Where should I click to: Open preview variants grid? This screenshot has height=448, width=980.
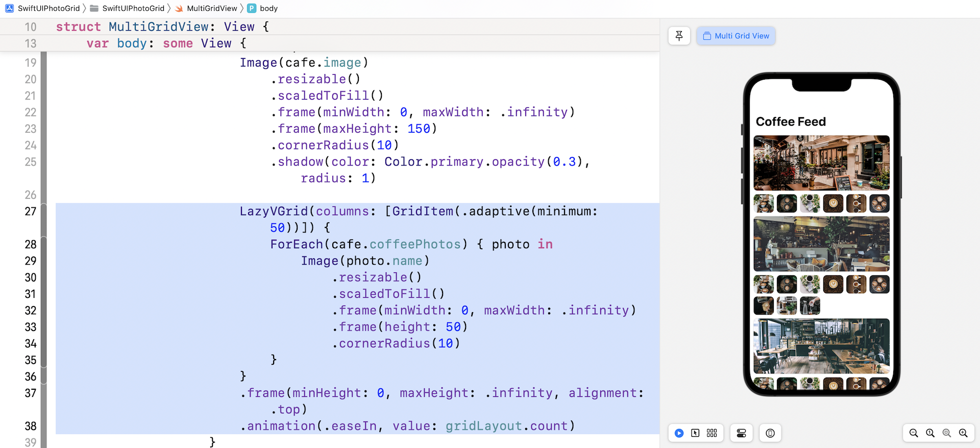[x=712, y=433]
